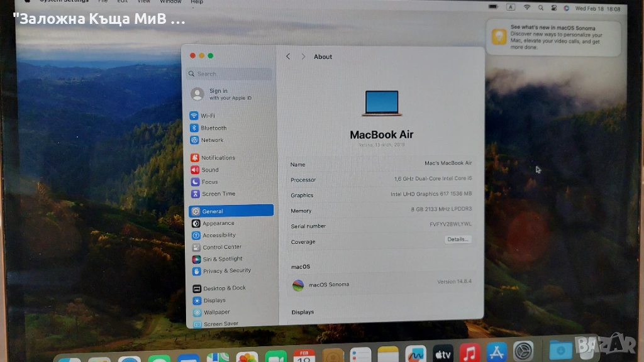Launch Apple TV from the Dock
The height and width of the screenshot is (362, 644).
(x=443, y=353)
